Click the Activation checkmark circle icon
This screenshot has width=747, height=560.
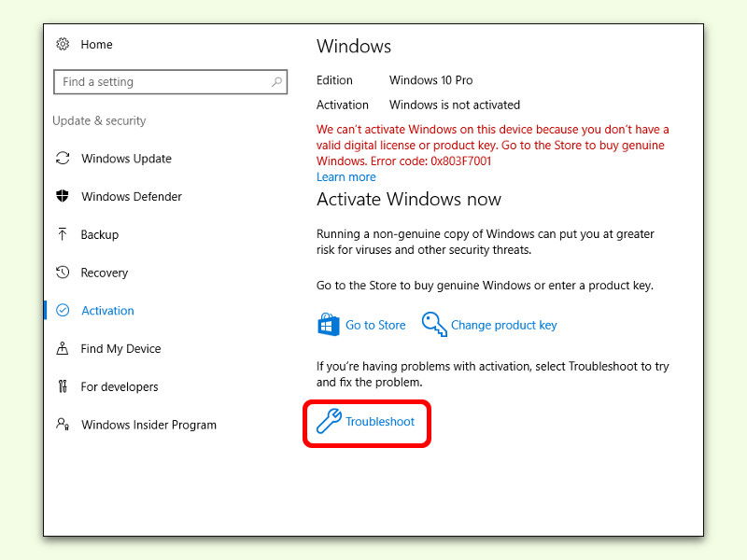pos(63,311)
